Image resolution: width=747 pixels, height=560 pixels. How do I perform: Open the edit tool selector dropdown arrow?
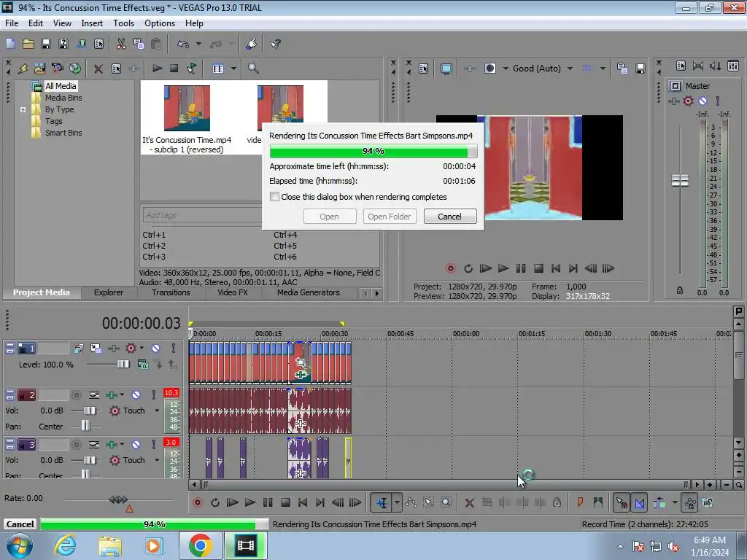pyautogui.click(x=397, y=502)
